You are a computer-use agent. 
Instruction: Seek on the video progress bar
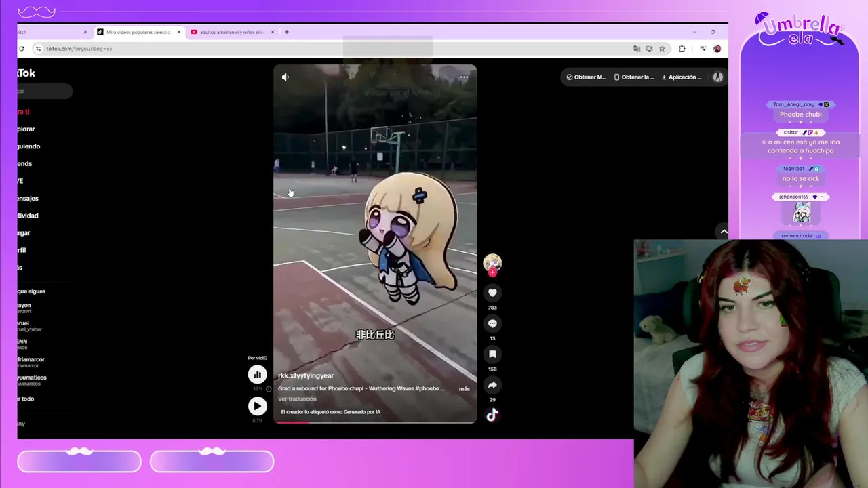(x=375, y=422)
